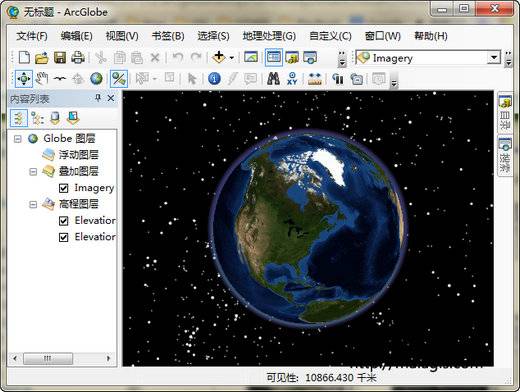
Task: Open the Table of Contents window icon
Action: coord(274,57)
